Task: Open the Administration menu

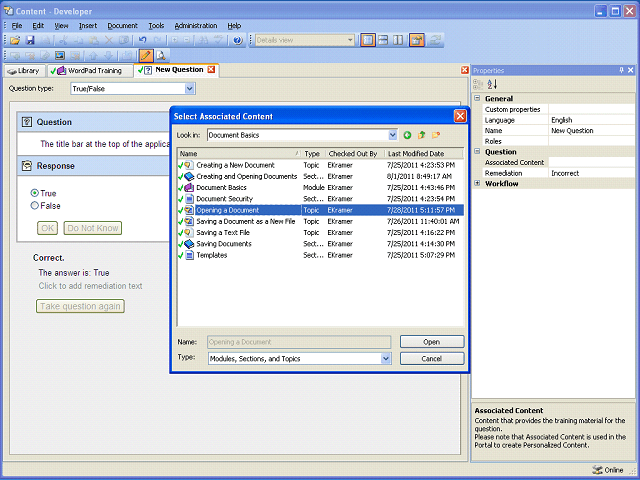Action: point(196,26)
